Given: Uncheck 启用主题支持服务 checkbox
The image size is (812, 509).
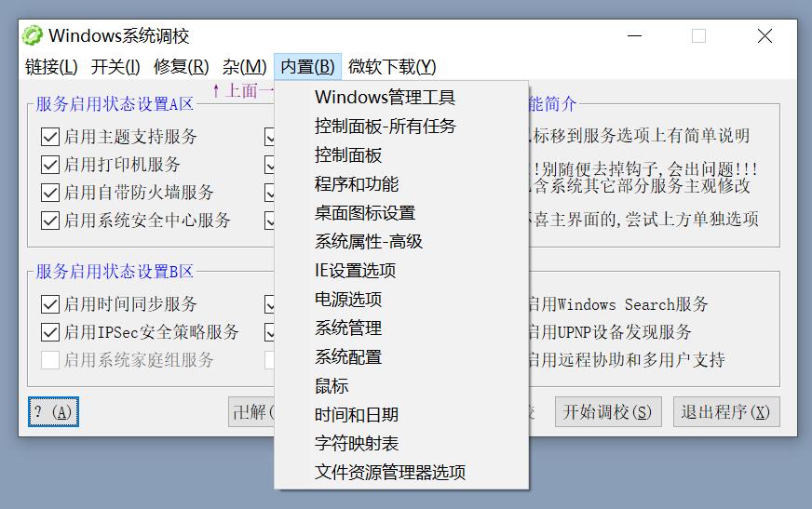Looking at the screenshot, I should coord(50,137).
